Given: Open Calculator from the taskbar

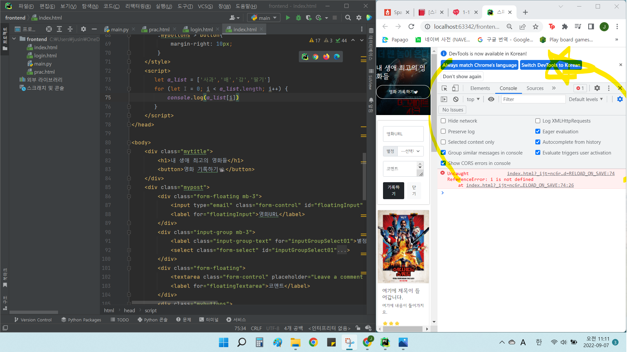Looking at the screenshot, I should pos(260,343).
